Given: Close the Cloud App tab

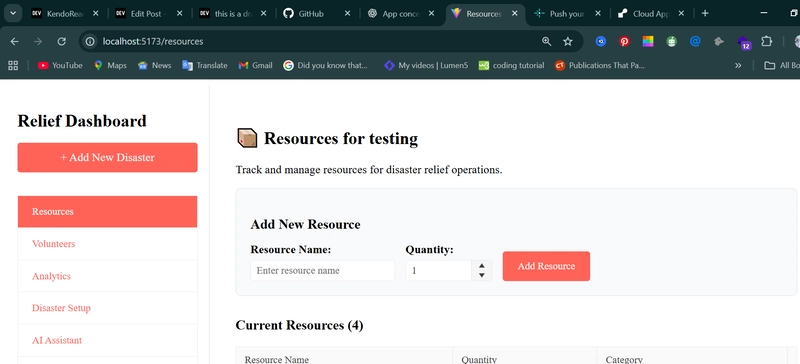Looking at the screenshot, I should point(681,14).
